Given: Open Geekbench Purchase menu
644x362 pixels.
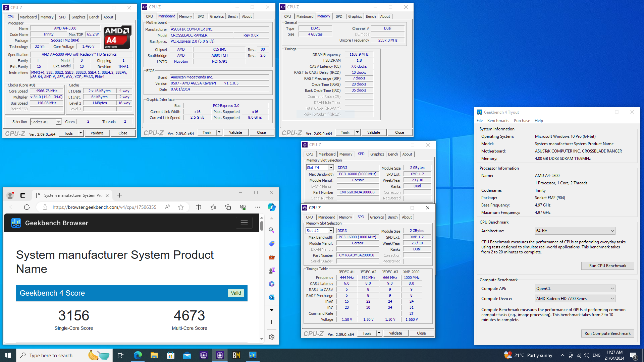Looking at the screenshot, I should coord(522,121).
